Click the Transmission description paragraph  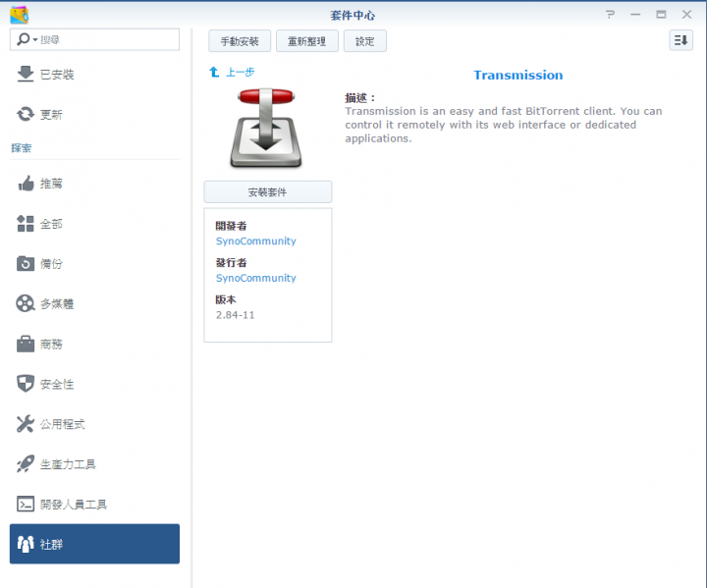pos(504,125)
